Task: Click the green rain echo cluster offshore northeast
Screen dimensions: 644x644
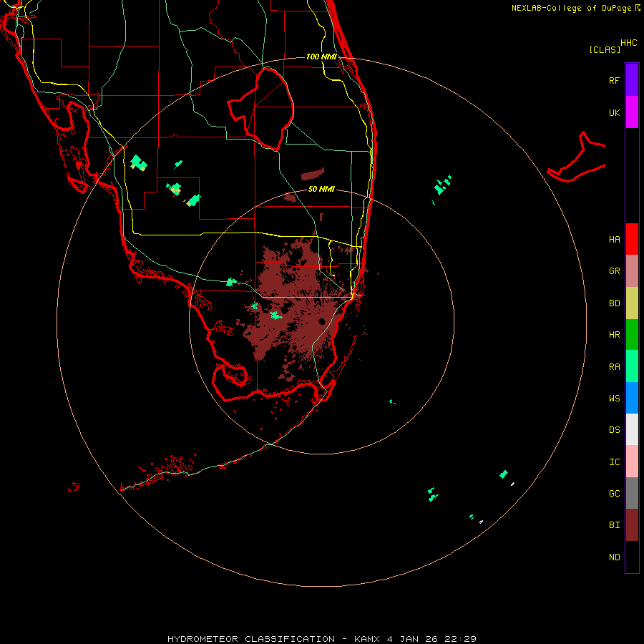Action: click(442, 185)
